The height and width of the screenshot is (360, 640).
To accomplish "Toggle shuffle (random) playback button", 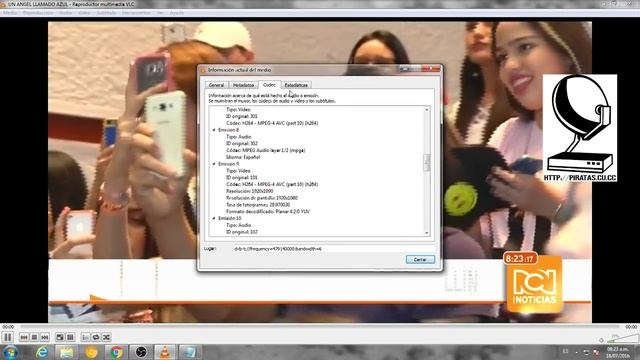I will tap(107, 337).
